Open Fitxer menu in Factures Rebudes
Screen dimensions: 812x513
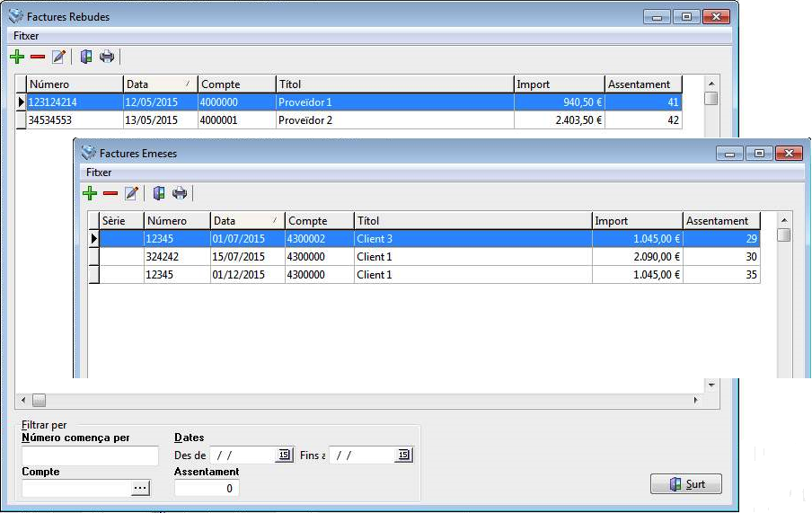point(26,36)
